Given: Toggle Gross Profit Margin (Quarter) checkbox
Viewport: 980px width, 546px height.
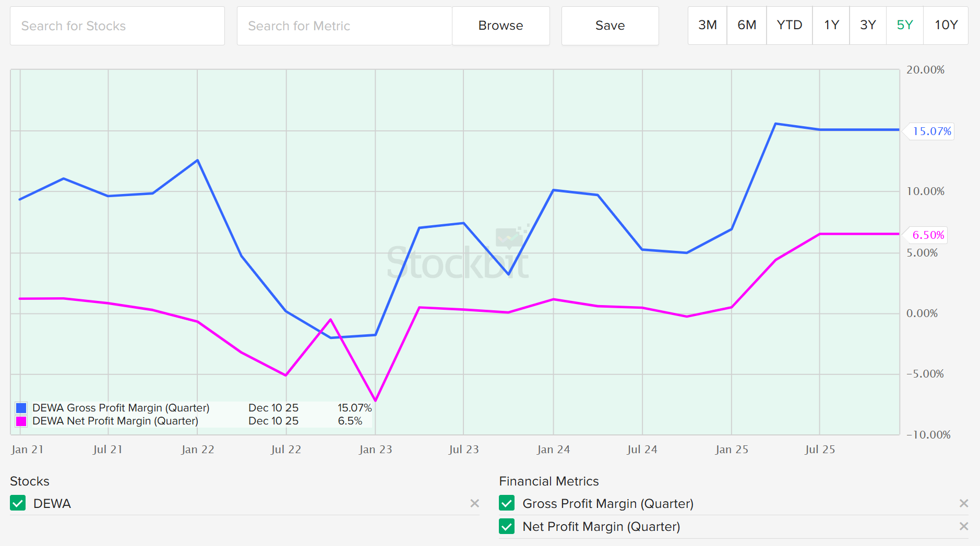Looking at the screenshot, I should click(507, 503).
